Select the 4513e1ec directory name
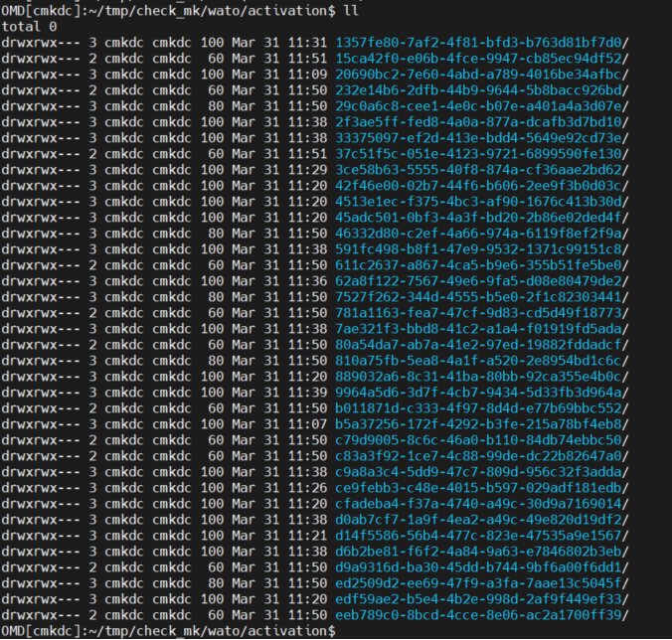The image size is (672, 640). pyautogui.click(x=481, y=201)
